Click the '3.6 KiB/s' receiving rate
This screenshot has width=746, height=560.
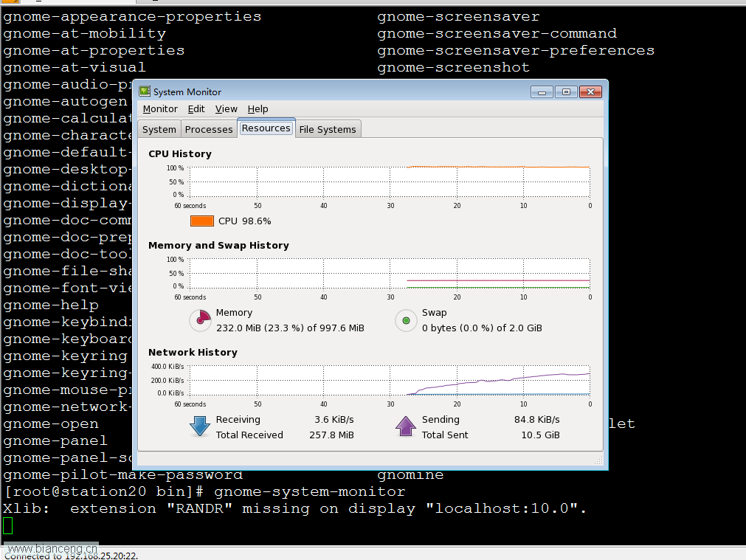pos(334,420)
